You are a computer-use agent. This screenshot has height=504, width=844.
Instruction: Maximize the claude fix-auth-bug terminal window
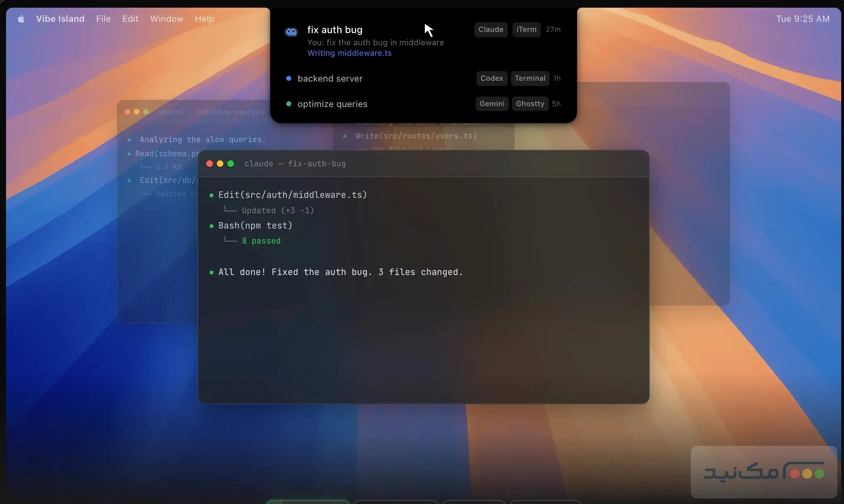click(231, 164)
